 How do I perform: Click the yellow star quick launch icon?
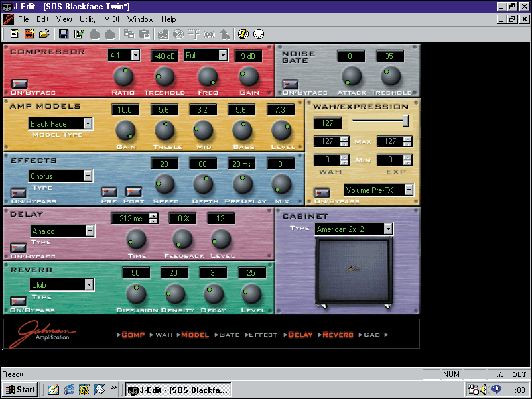pyautogui.click(x=84, y=390)
